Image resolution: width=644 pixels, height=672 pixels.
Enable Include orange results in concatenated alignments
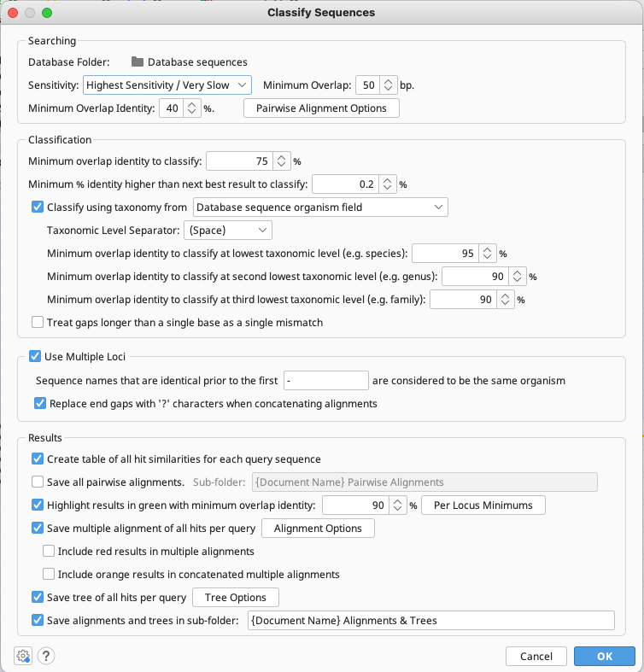click(49, 574)
